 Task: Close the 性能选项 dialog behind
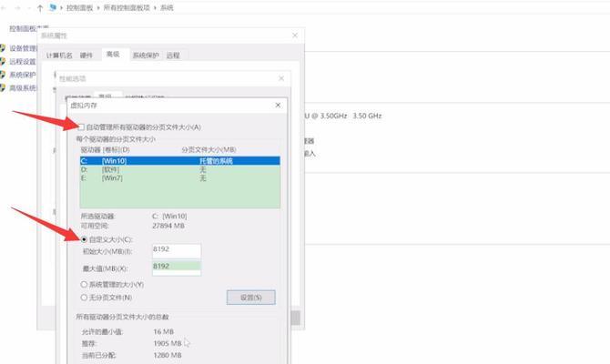pos(281,78)
